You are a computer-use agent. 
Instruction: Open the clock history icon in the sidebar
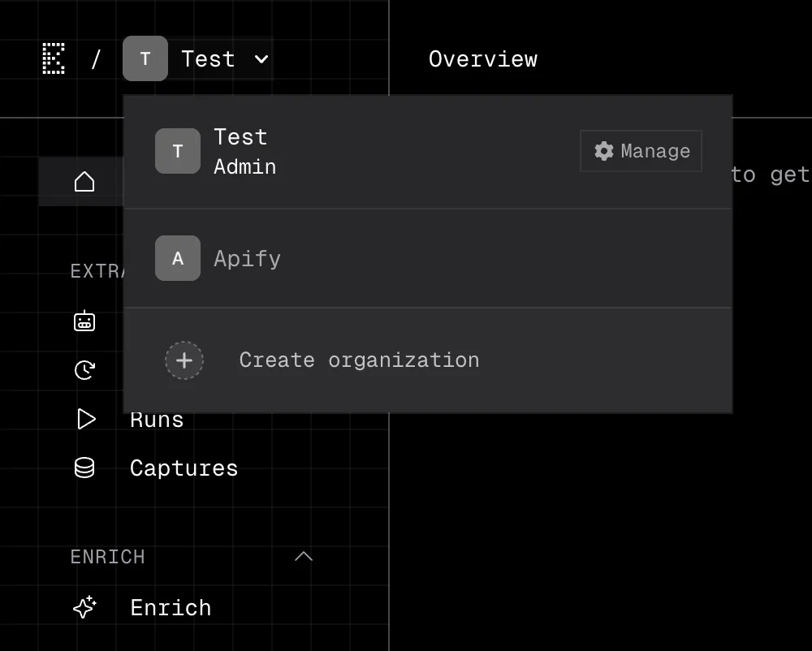[x=84, y=370]
